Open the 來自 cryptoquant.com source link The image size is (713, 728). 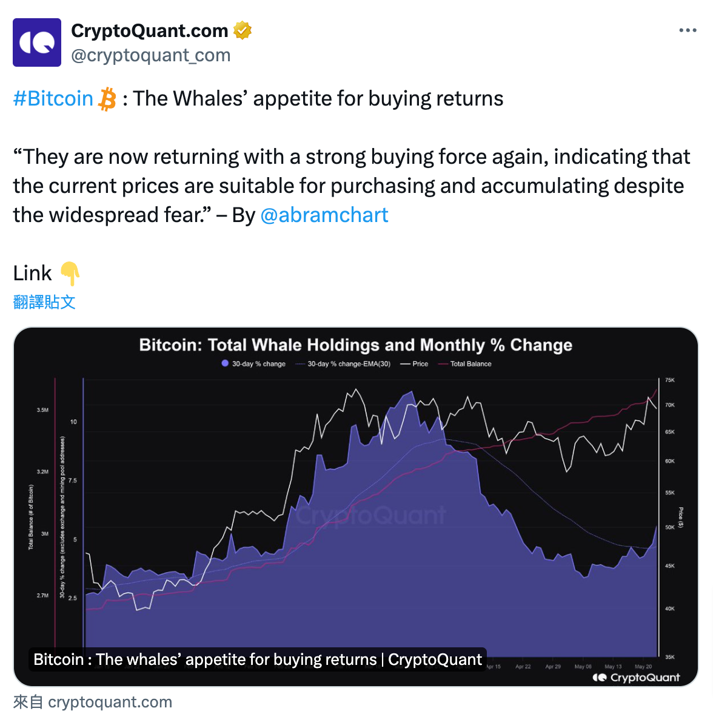[93, 702]
